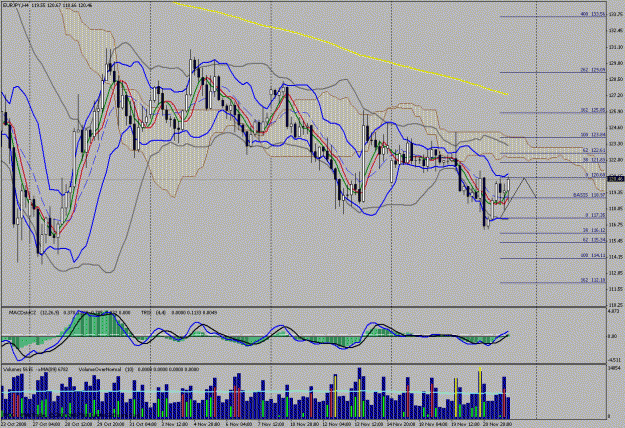
Task: Click the -4.531 MACD scale label
Action: 614,360
